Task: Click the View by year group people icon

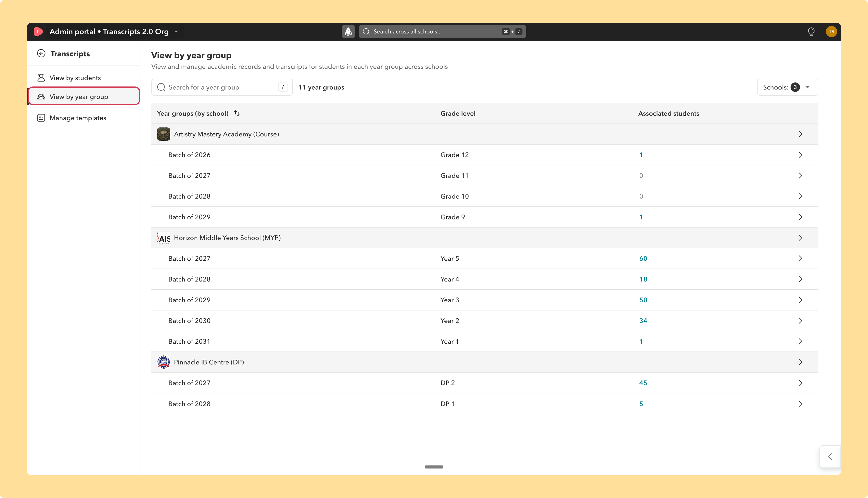Action: (41, 97)
